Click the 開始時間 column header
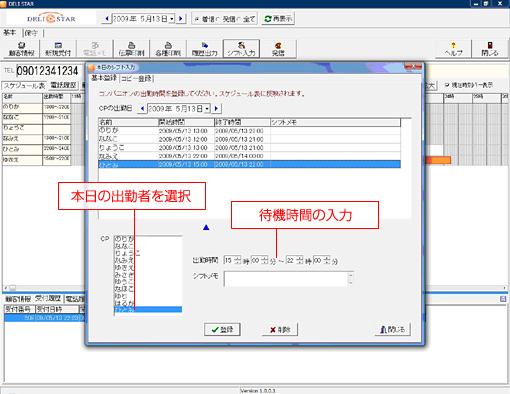 pos(186,122)
